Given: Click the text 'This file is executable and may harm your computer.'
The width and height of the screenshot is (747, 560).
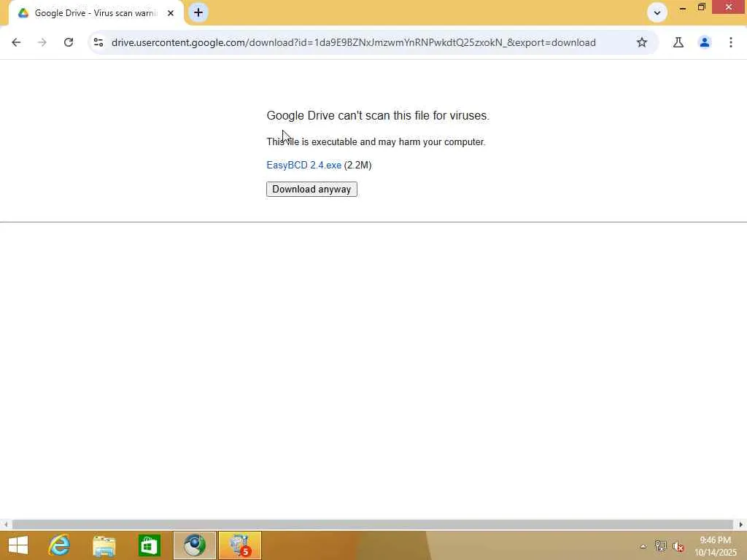Looking at the screenshot, I should pos(376,142).
